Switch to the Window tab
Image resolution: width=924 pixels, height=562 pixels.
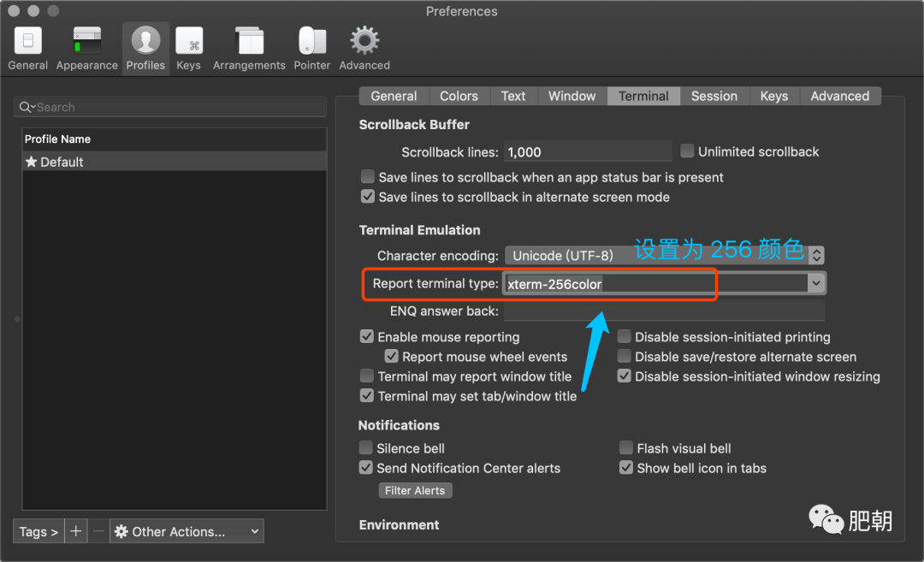[x=572, y=96]
